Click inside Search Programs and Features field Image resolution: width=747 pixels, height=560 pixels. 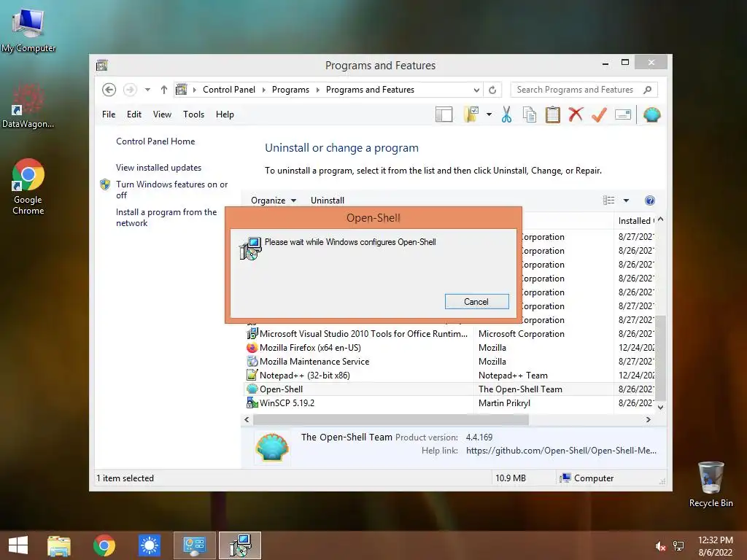coord(576,90)
